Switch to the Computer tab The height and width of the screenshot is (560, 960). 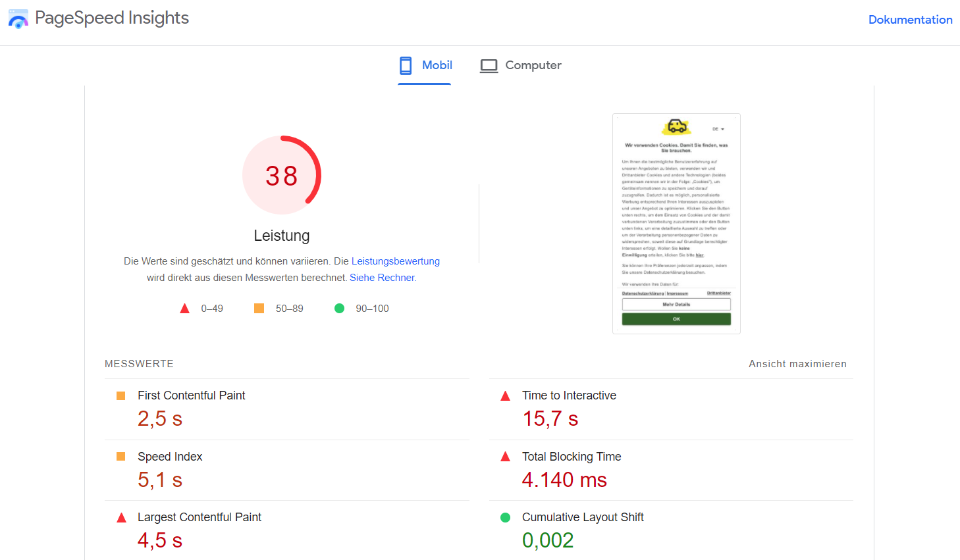point(521,65)
